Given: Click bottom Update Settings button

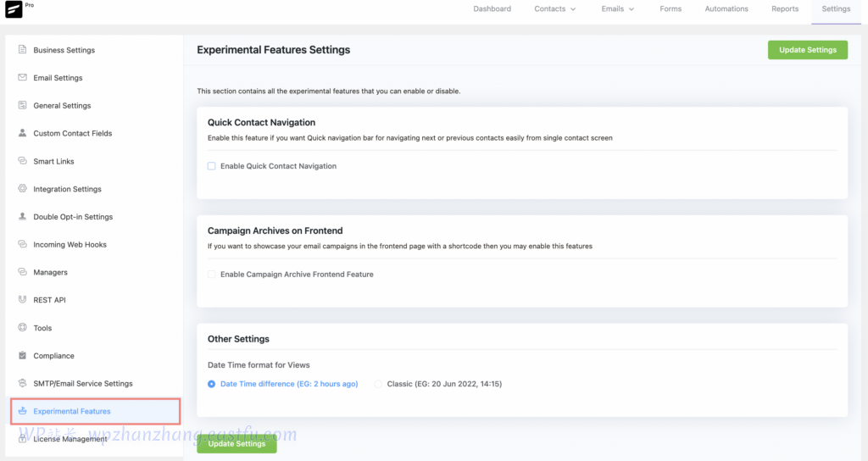Looking at the screenshot, I should click(x=236, y=443).
